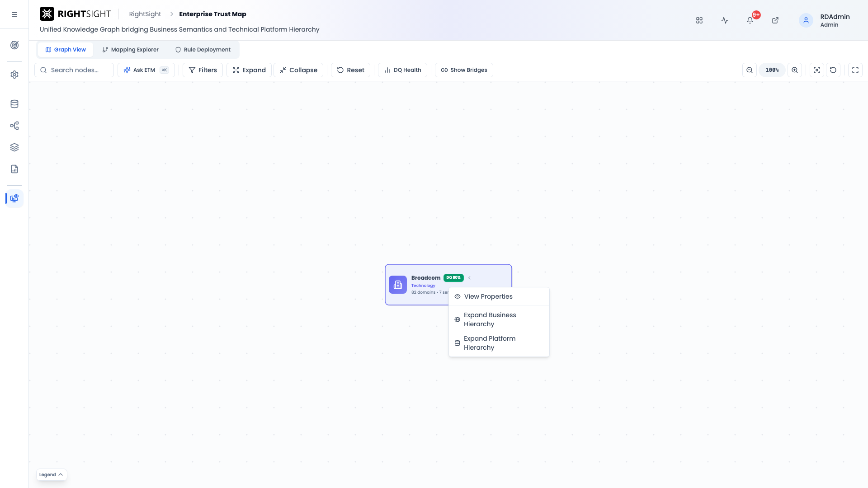This screenshot has height=488, width=868.
Task: Open the hamburger sidebar menu
Action: click(x=14, y=14)
